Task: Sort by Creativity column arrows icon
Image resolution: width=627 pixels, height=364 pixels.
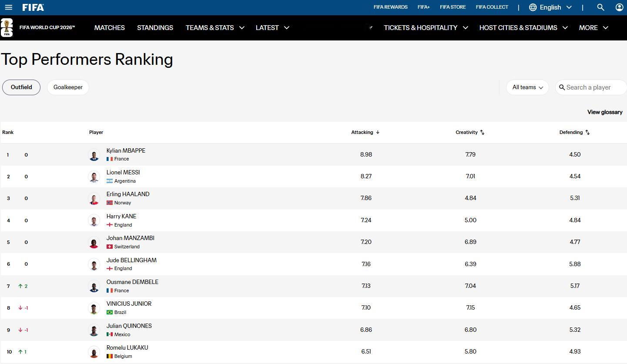Action: coord(482,132)
